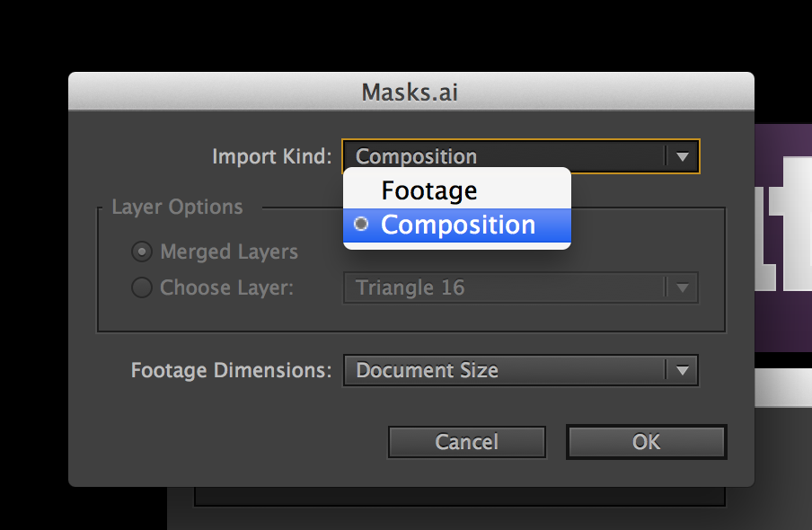Click the Import Kind combo box field

pos(520,156)
